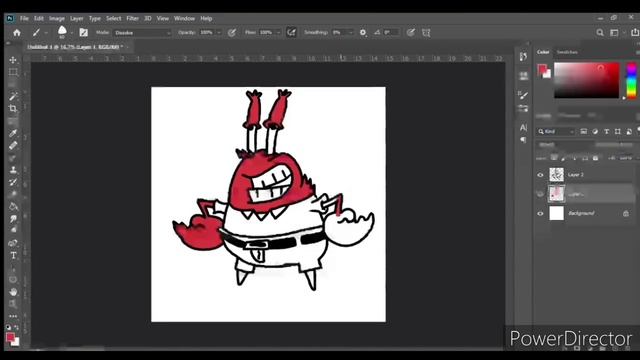Open the Edit menu
640x360 pixels.
point(38,18)
